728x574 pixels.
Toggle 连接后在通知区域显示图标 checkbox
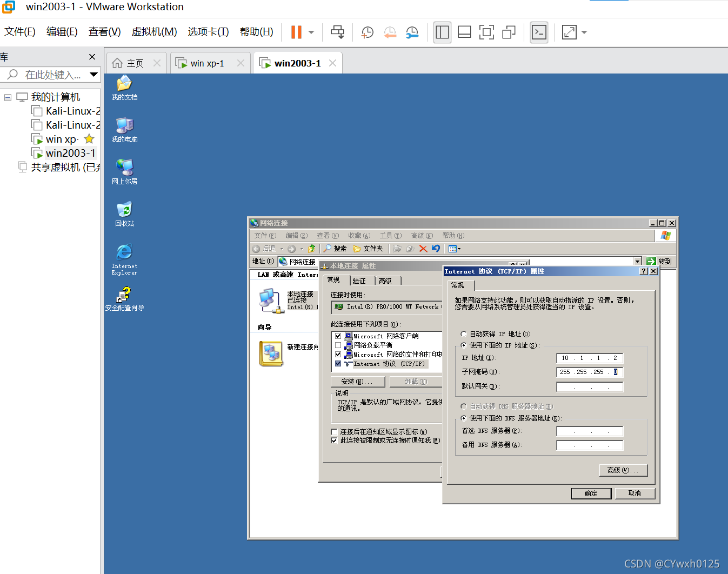pos(334,432)
